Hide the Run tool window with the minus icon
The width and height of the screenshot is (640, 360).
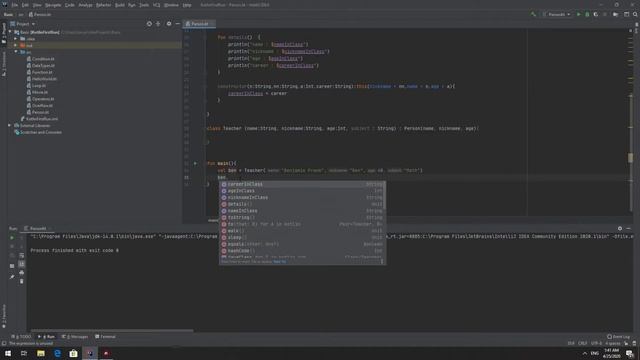click(629, 229)
